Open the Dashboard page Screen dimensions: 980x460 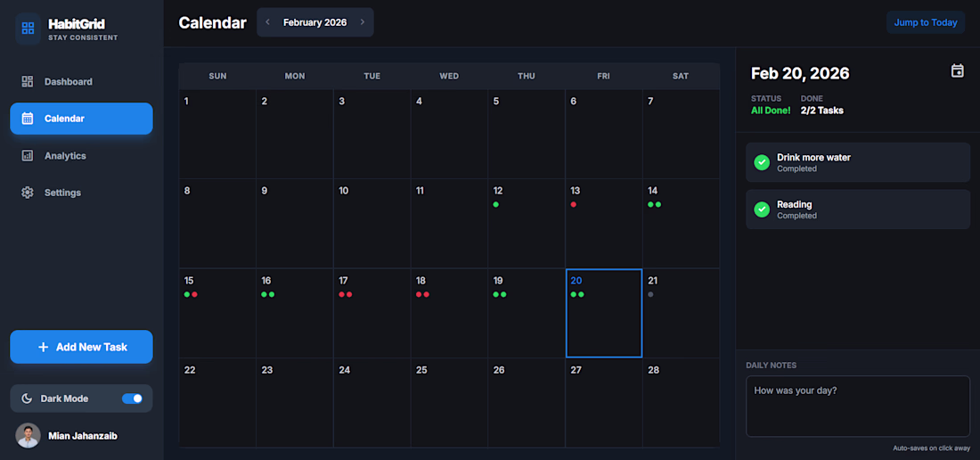[x=69, y=82]
